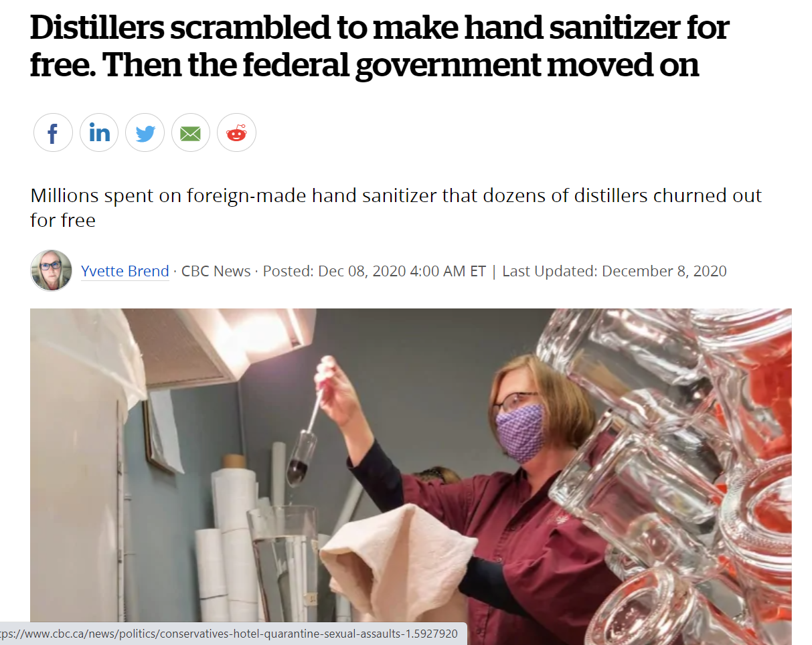
Task: Share the article on Twitter
Action: click(145, 132)
